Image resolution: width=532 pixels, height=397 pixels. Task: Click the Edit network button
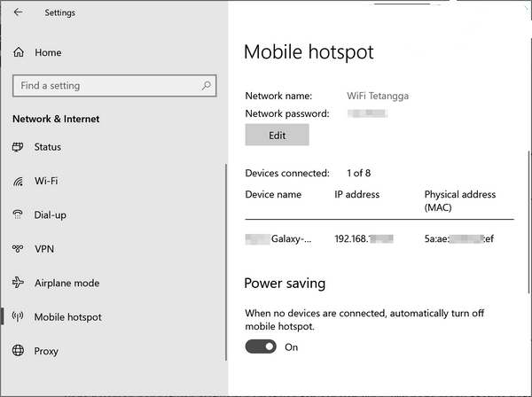(x=278, y=135)
